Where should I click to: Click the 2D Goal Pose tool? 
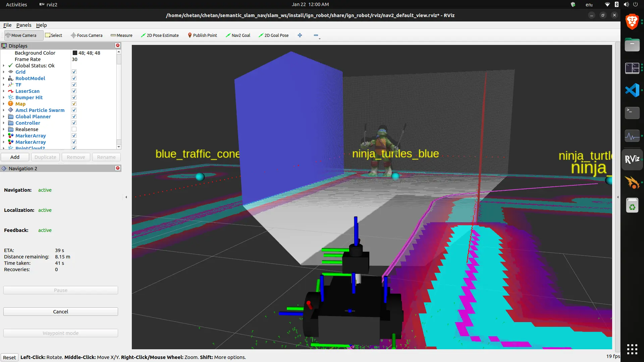[x=273, y=35]
